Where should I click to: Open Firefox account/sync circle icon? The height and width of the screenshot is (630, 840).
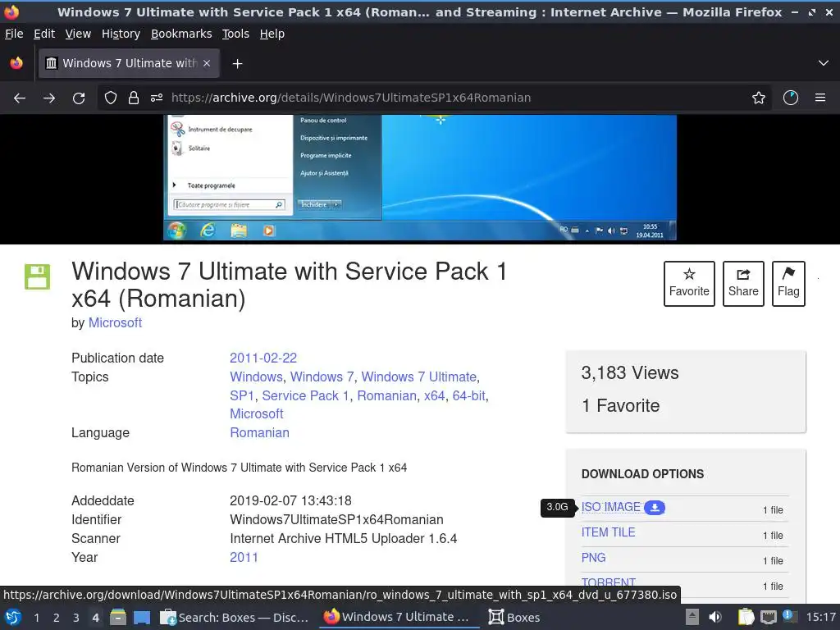791,98
